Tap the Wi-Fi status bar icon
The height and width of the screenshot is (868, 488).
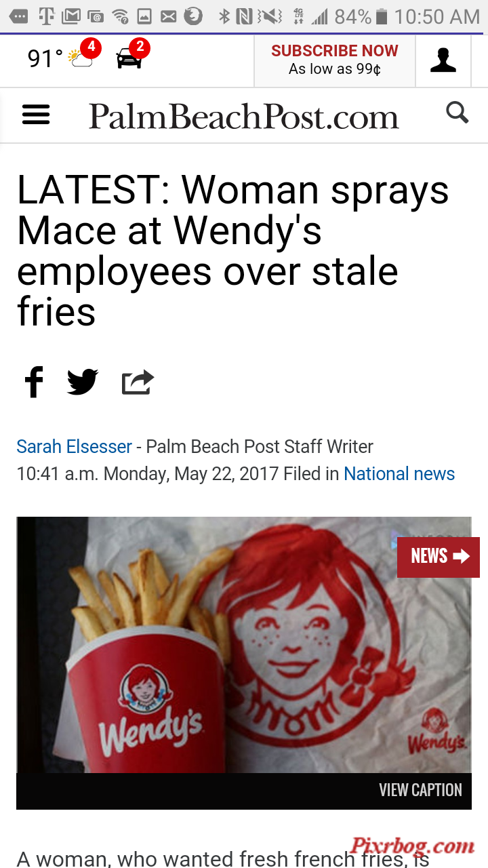[121, 16]
